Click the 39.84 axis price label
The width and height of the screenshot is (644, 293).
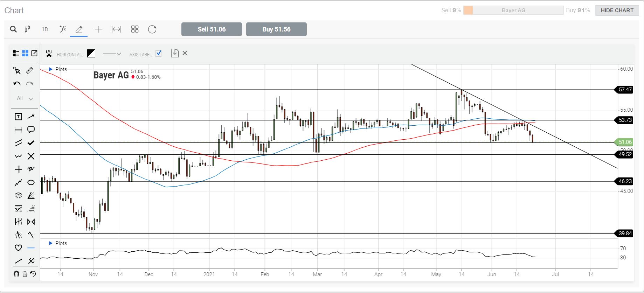tap(624, 233)
